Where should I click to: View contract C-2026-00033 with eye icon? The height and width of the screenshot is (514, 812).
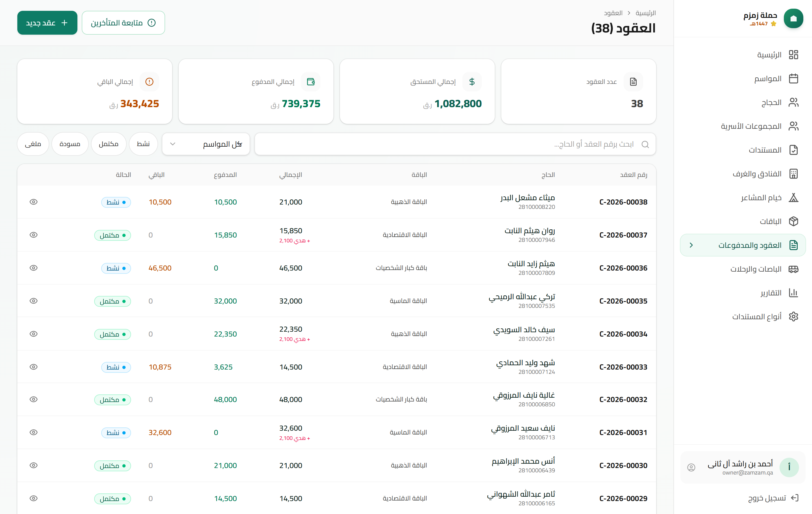point(33,367)
